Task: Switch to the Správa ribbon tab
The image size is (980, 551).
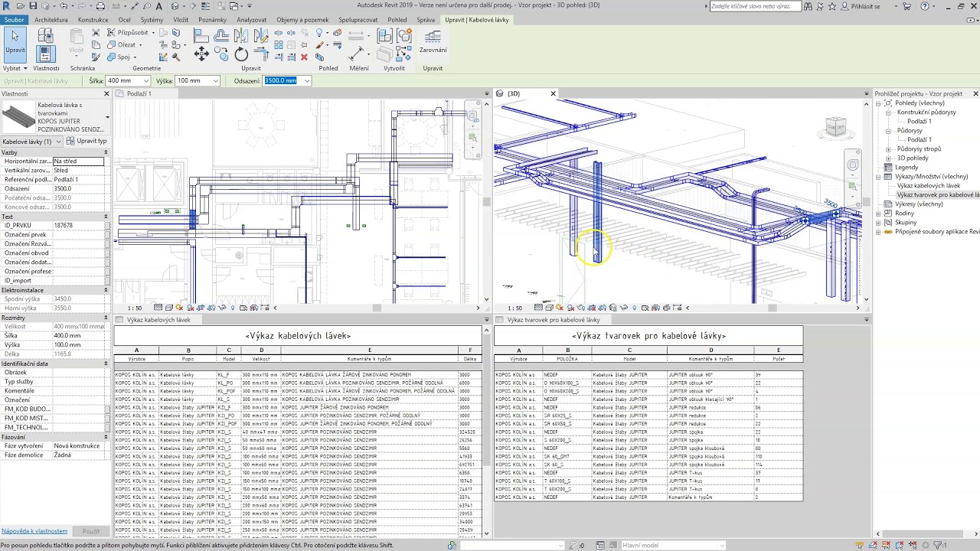Action: 426,20
